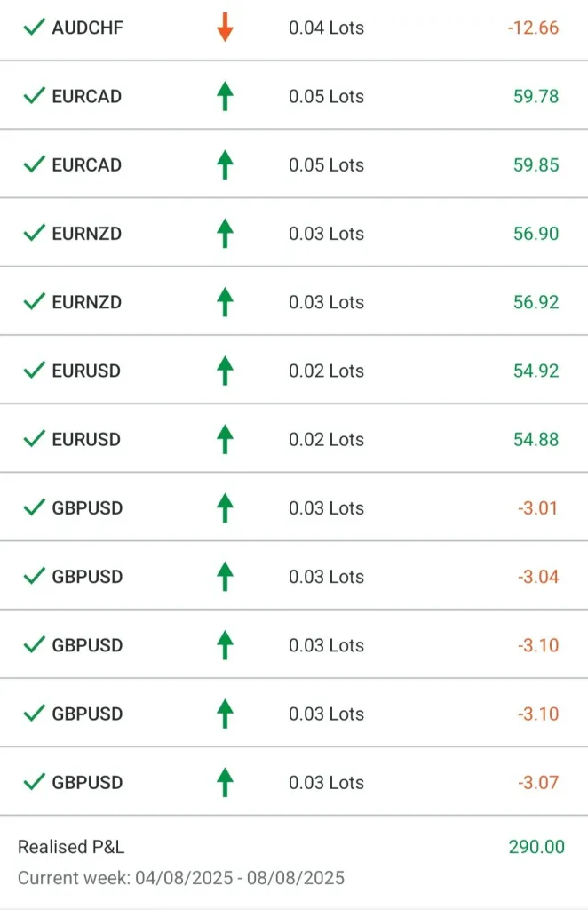The width and height of the screenshot is (588, 910).
Task: Open the GBPUSD symbol with -3.01 loss
Action: 87,508
